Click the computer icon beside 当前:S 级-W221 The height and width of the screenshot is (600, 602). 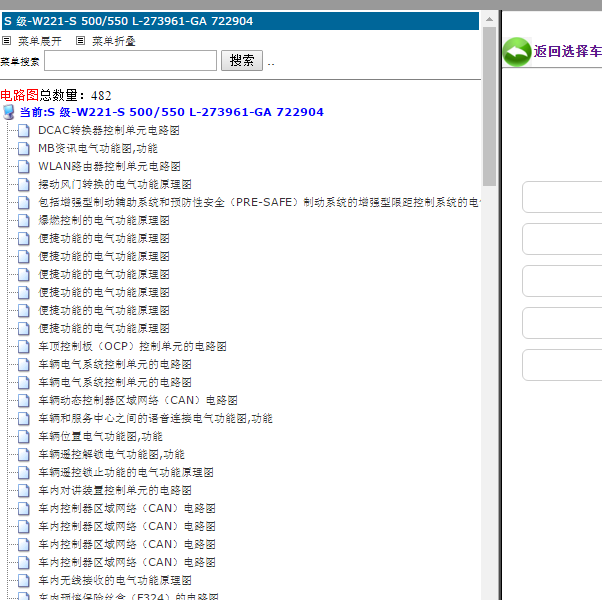tap(8, 112)
